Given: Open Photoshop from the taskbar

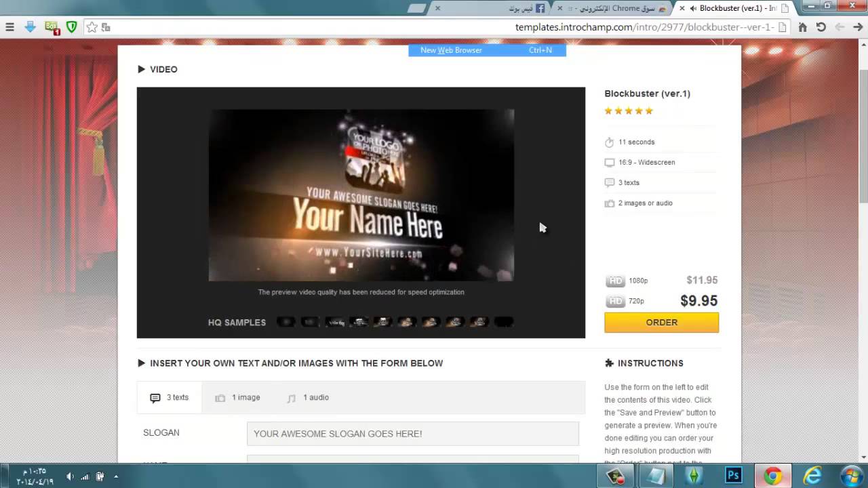Looking at the screenshot, I should [x=733, y=476].
